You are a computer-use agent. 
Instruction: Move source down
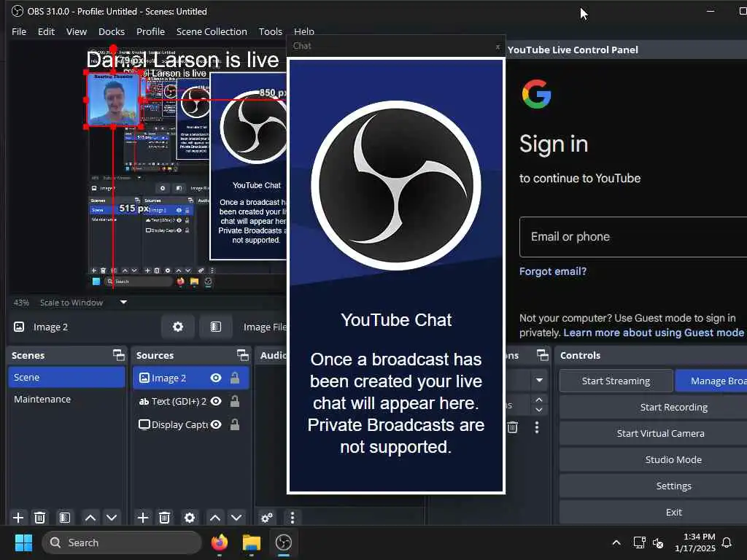[x=236, y=518]
